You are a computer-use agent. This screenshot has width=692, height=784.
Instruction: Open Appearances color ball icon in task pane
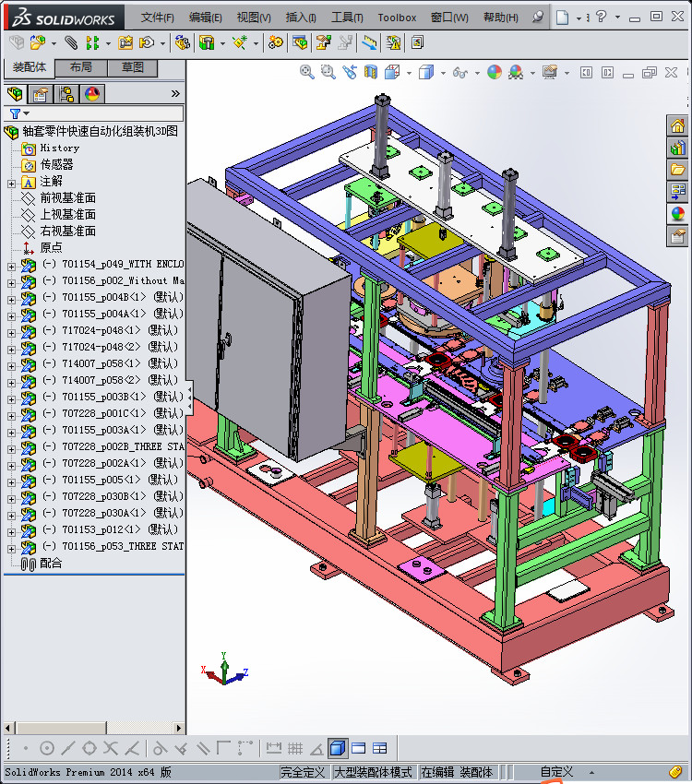[x=677, y=213]
